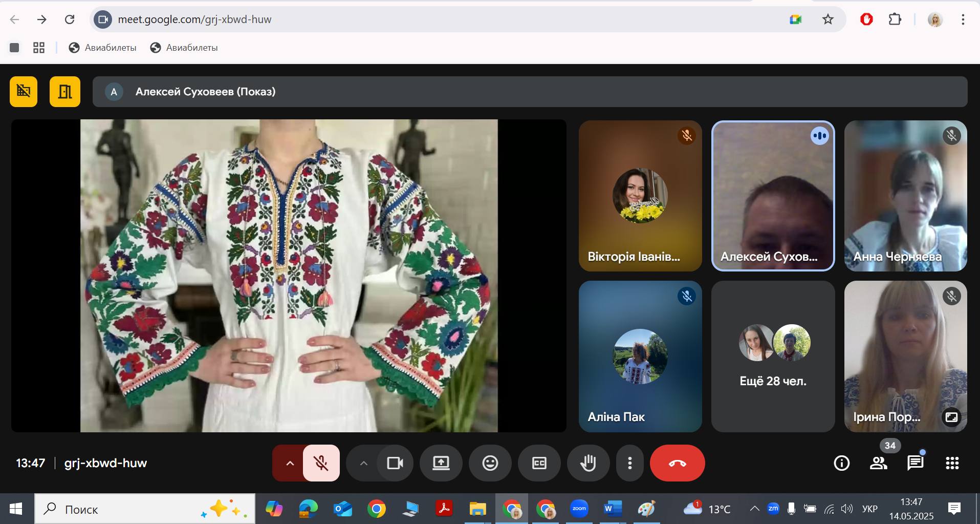Open the emoji reactions button

click(490, 463)
